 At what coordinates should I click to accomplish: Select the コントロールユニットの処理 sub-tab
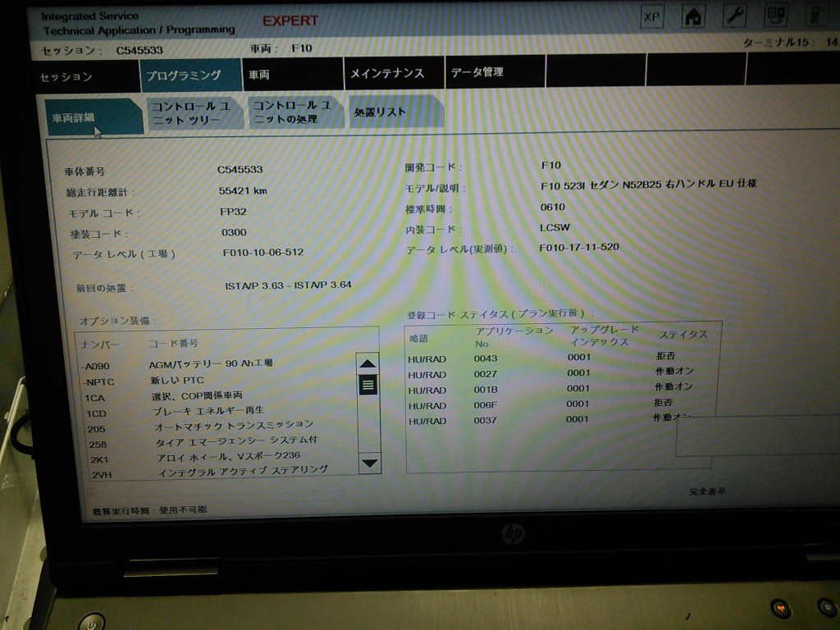(x=294, y=112)
